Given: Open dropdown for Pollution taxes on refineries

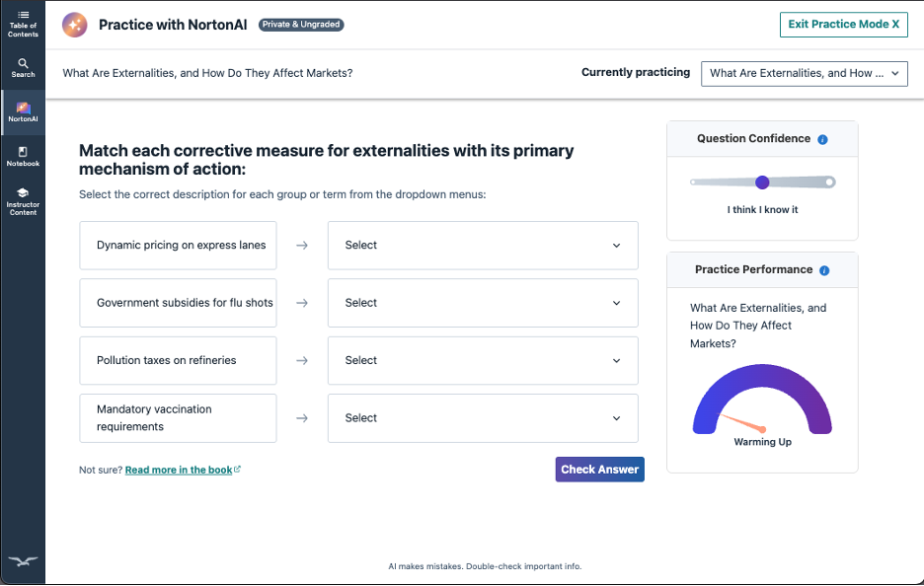Looking at the screenshot, I should (x=483, y=361).
